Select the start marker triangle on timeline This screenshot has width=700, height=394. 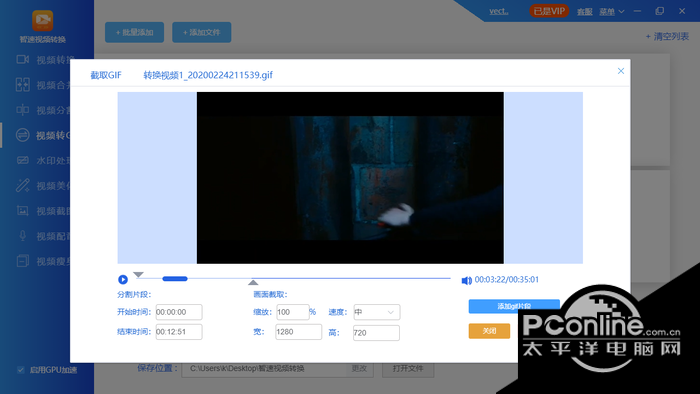coord(138,274)
